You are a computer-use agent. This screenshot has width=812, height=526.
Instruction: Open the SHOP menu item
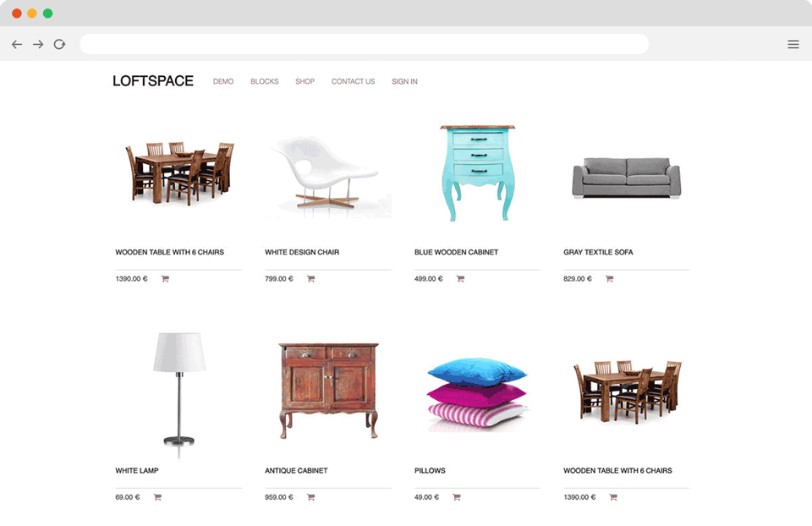pyautogui.click(x=305, y=81)
